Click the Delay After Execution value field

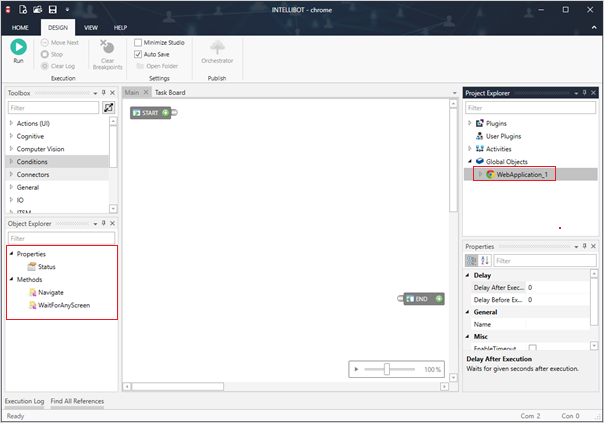[x=557, y=287]
